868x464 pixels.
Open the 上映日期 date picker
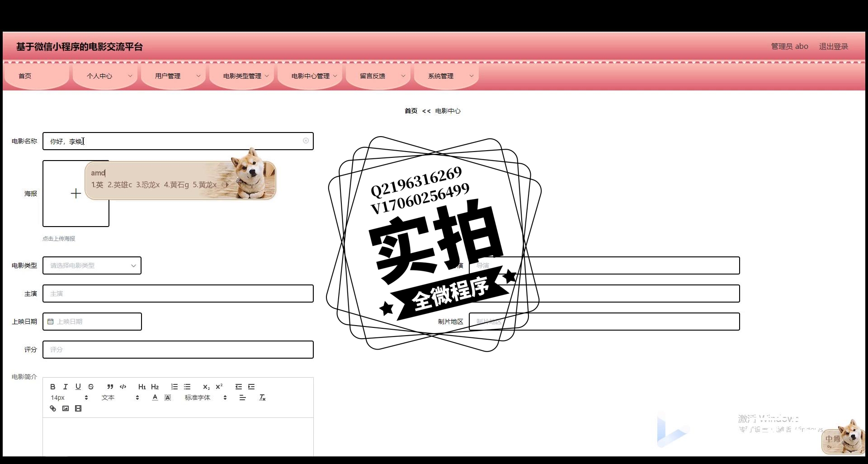[92, 322]
